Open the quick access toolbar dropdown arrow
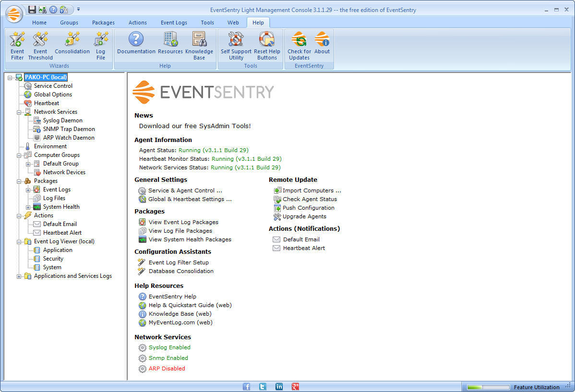Image resolution: width=575 pixels, height=392 pixels. (x=78, y=10)
